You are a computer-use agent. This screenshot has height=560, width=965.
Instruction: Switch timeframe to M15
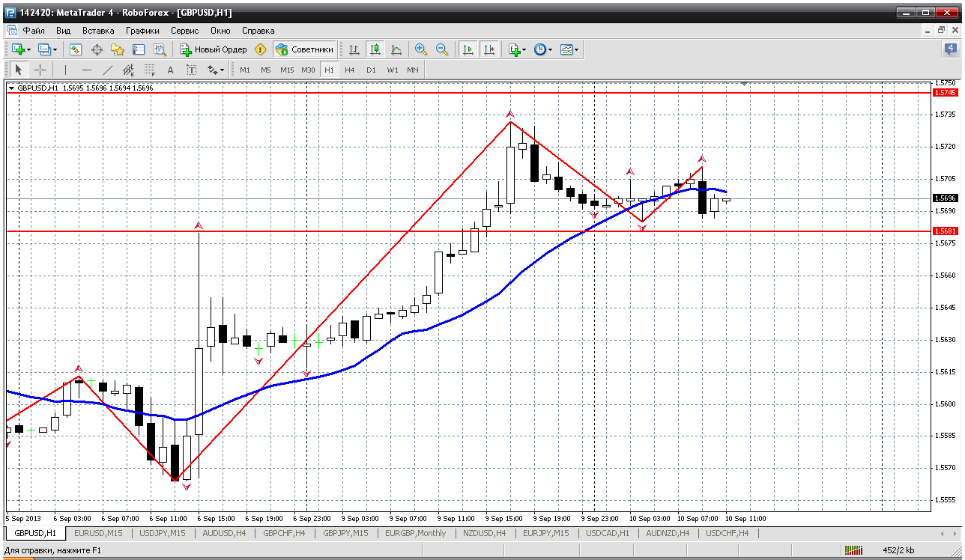coord(287,70)
